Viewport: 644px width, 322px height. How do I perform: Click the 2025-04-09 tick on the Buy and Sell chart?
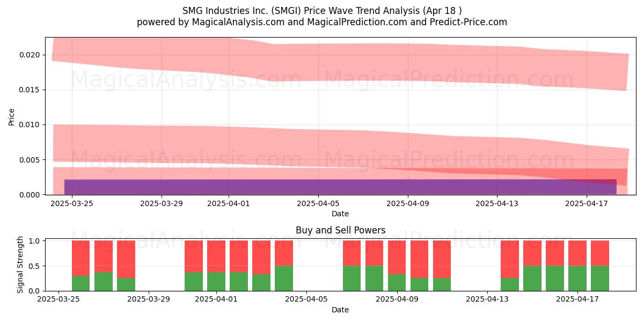coord(397,299)
